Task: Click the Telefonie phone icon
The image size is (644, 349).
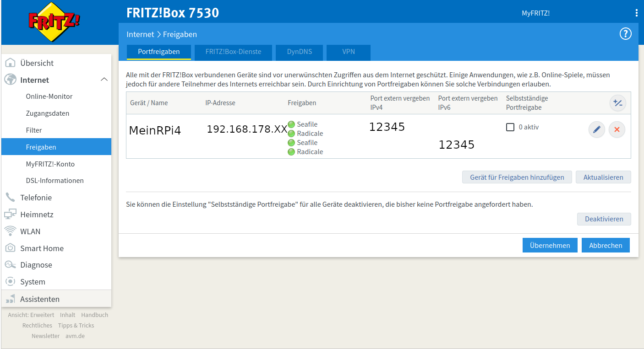Action: coord(10,197)
